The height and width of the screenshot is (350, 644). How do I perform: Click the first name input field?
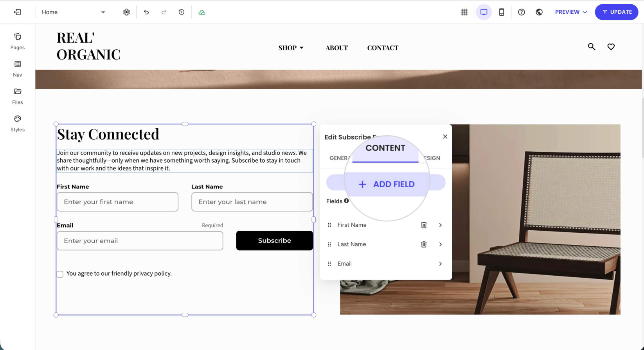pos(117,202)
